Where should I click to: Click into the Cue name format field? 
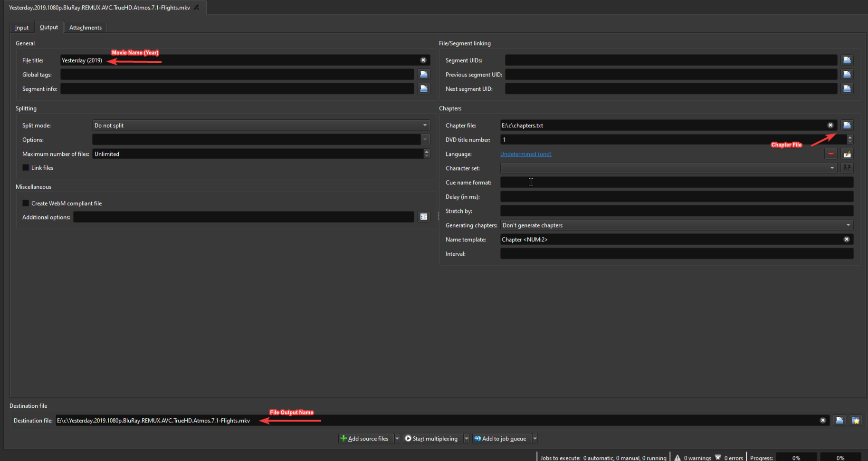coord(676,182)
